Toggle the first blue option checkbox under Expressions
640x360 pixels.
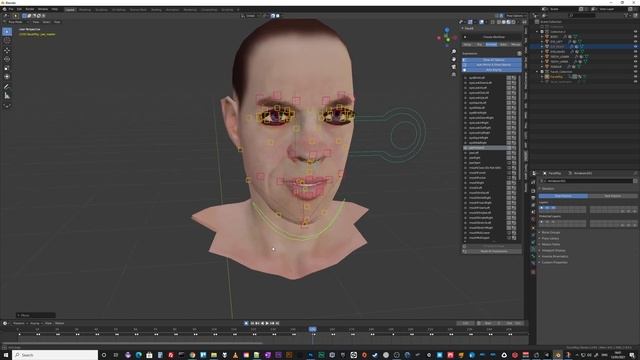coord(491,60)
